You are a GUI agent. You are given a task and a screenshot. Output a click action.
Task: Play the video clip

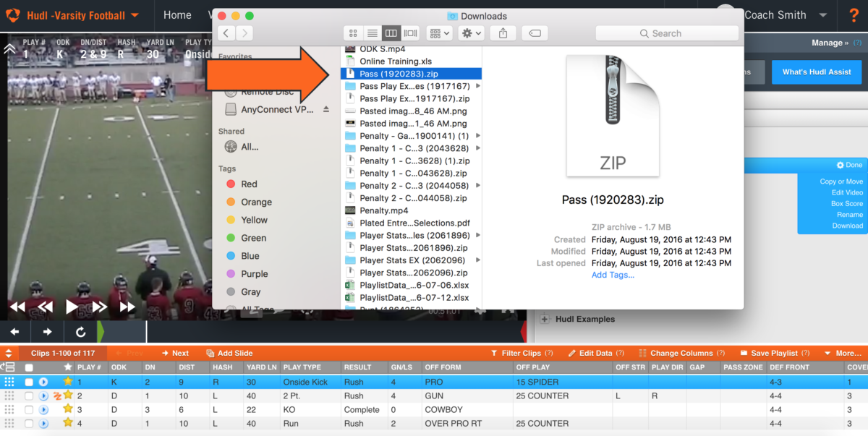72,307
